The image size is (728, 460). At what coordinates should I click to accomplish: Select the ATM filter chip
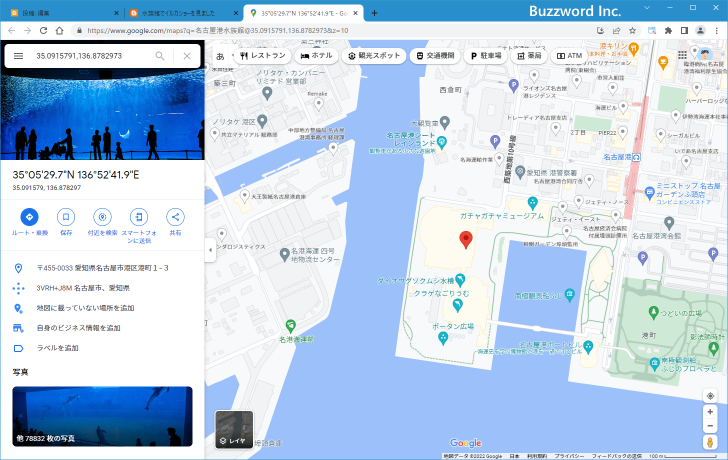(x=569, y=56)
